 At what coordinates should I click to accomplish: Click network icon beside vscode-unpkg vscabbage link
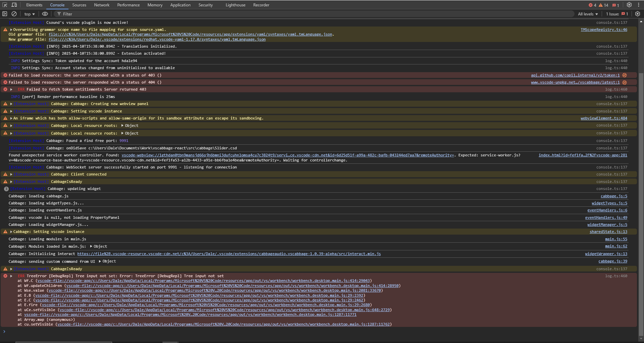click(625, 82)
